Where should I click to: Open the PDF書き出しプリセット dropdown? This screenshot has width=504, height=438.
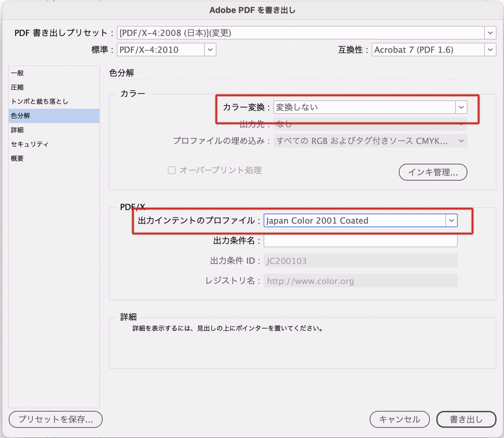490,33
